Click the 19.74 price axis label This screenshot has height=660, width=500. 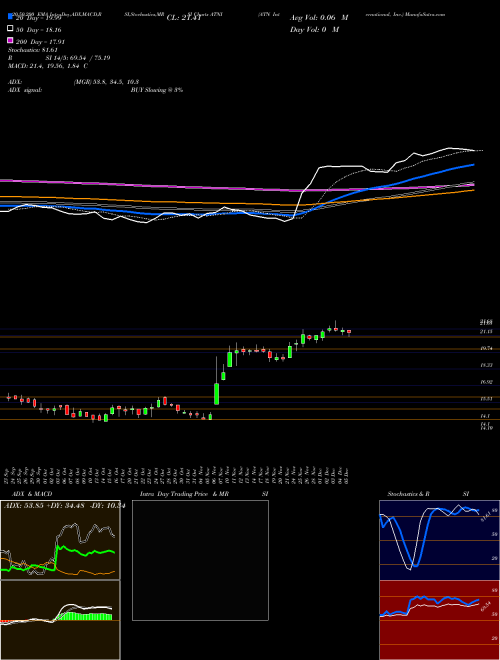[x=487, y=349]
